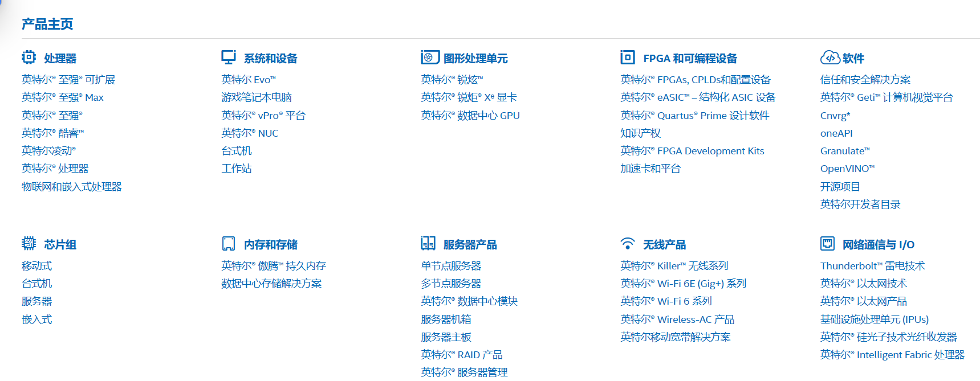Viewport: 980px width, 381px height.
Task: Go to Quartus® Prime 设计软件
Action: (x=695, y=115)
